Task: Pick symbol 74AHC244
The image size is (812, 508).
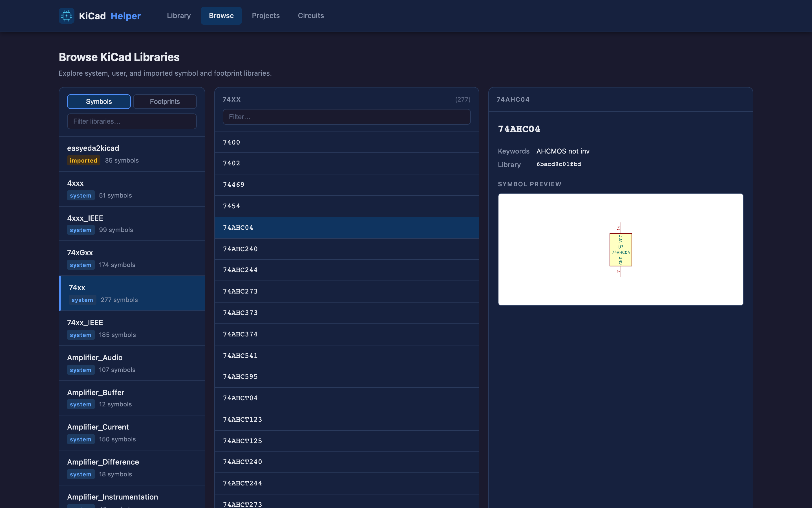Action: 347,270
